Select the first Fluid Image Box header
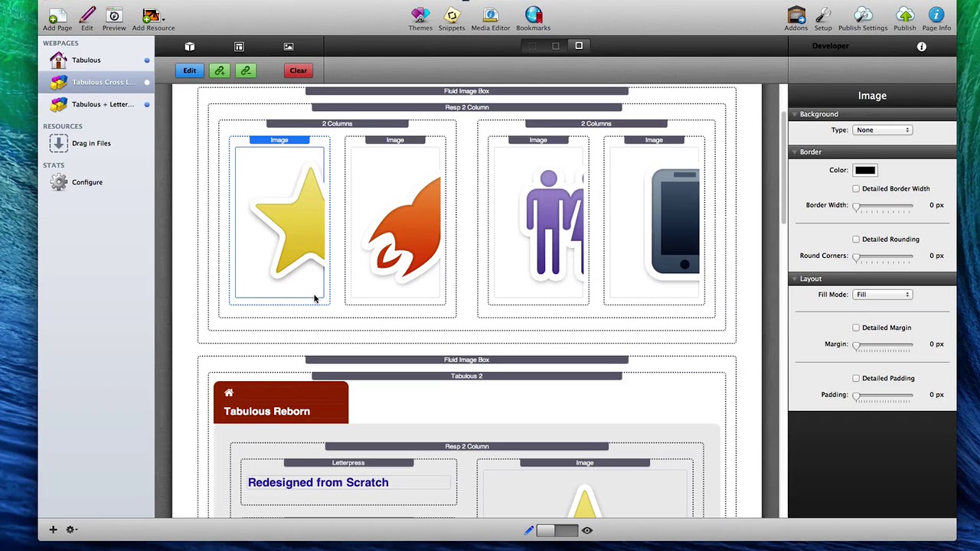 tap(466, 91)
